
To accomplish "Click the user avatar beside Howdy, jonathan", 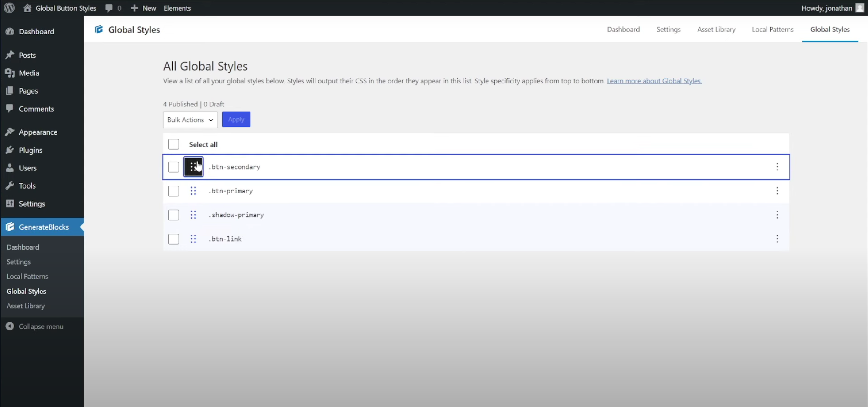I will [x=860, y=8].
